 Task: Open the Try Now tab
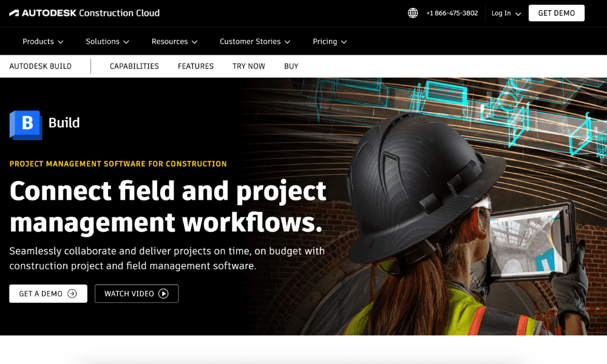[x=248, y=66]
